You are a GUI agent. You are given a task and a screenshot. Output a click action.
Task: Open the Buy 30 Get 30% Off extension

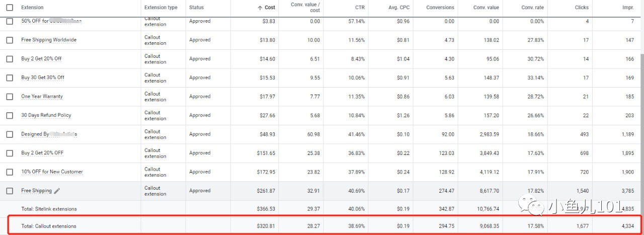pos(43,77)
